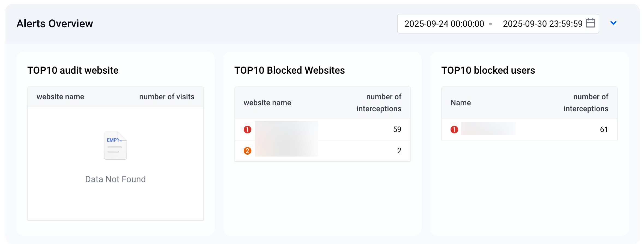Click "website name" header in audit table
The width and height of the screenshot is (644, 252).
(60, 97)
